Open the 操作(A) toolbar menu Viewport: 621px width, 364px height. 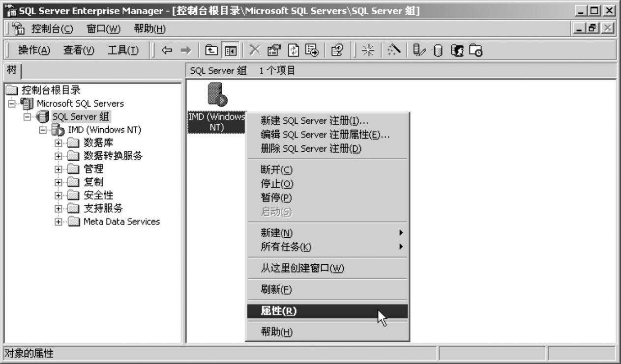point(34,50)
